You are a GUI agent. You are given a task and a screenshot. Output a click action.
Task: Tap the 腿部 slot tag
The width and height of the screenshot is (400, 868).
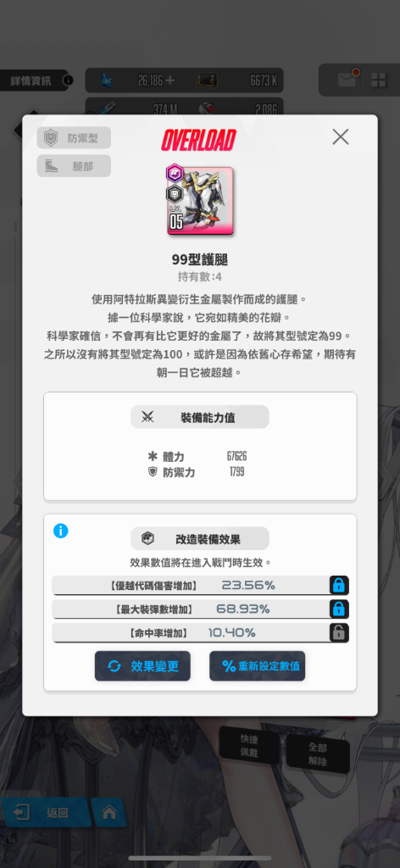[74, 165]
